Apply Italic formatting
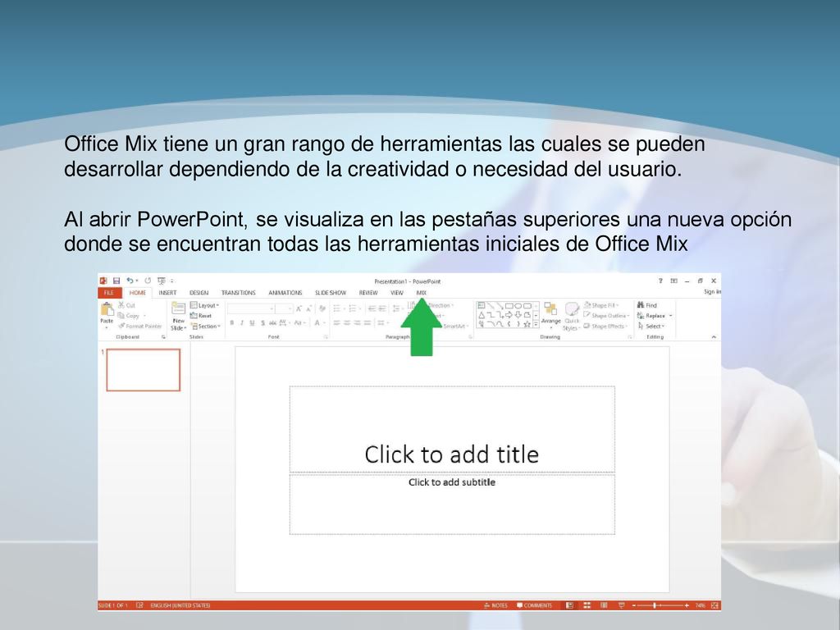This screenshot has width=840, height=630. [x=242, y=322]
